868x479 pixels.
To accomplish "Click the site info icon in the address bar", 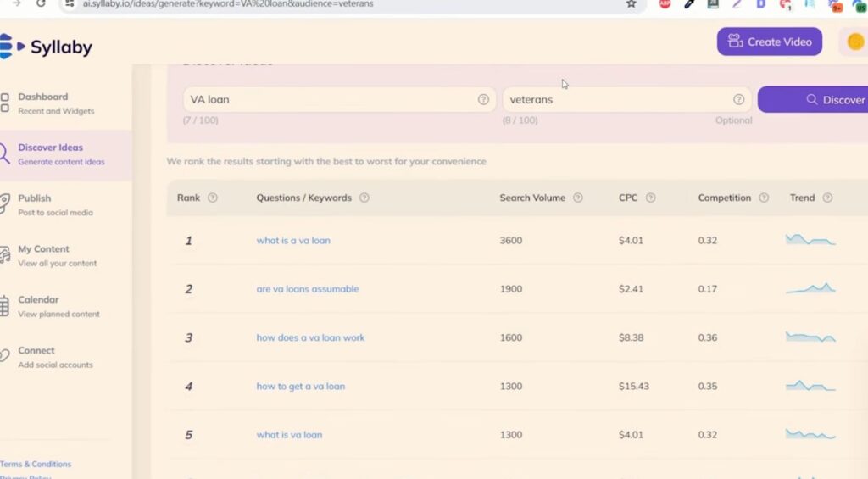I will [x=70, y=4].
